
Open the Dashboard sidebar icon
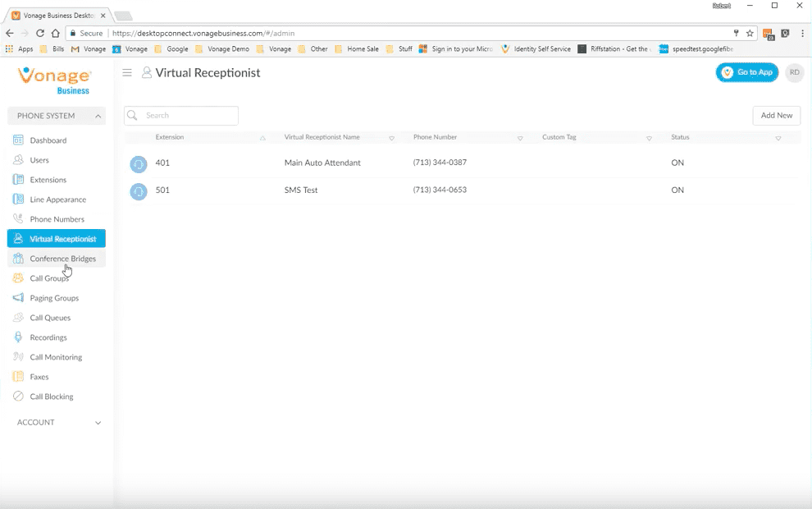point(18,140)
